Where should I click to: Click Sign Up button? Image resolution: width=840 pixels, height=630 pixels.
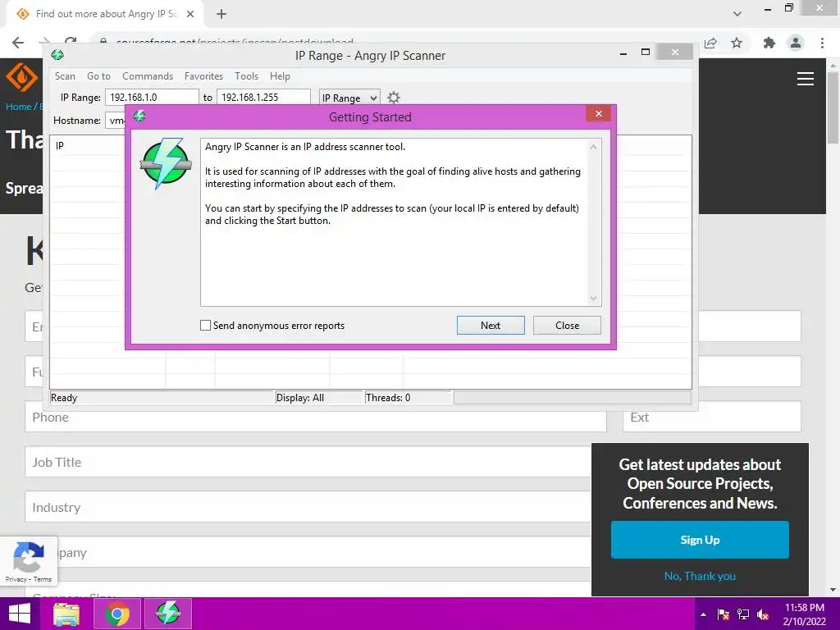click(x=700, y=540)
